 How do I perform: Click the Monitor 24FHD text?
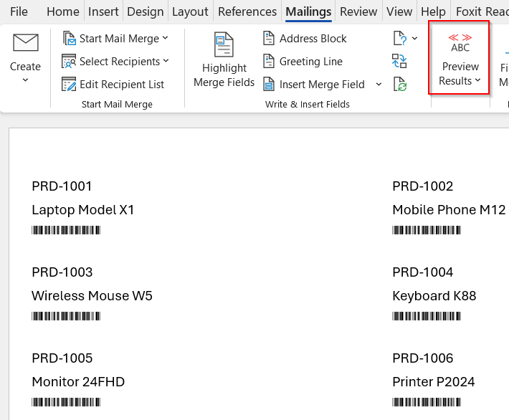click(78, 382)
